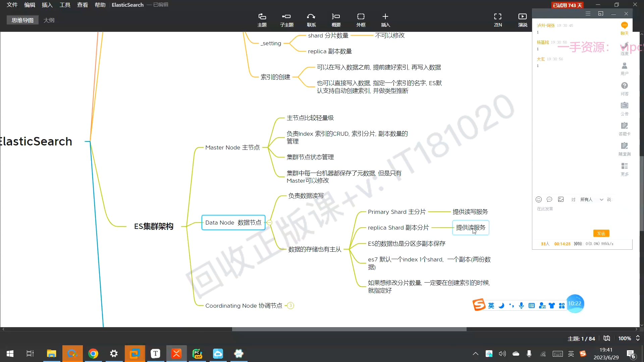Switch to 思维导图 mind map view
The image size is (644, 362).
pyautogui.click(x=22, y=20)
